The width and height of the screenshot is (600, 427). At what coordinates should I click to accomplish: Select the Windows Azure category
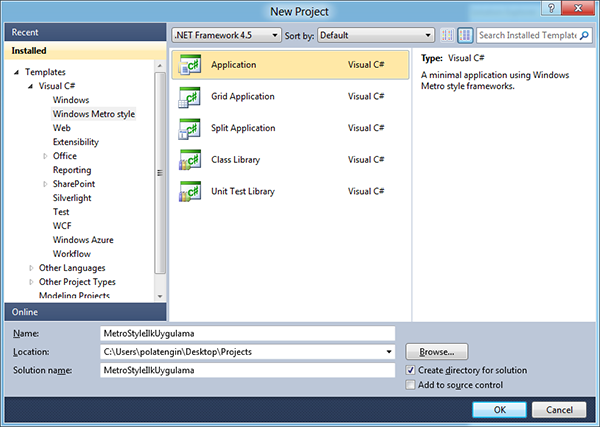tap(83, 240)
